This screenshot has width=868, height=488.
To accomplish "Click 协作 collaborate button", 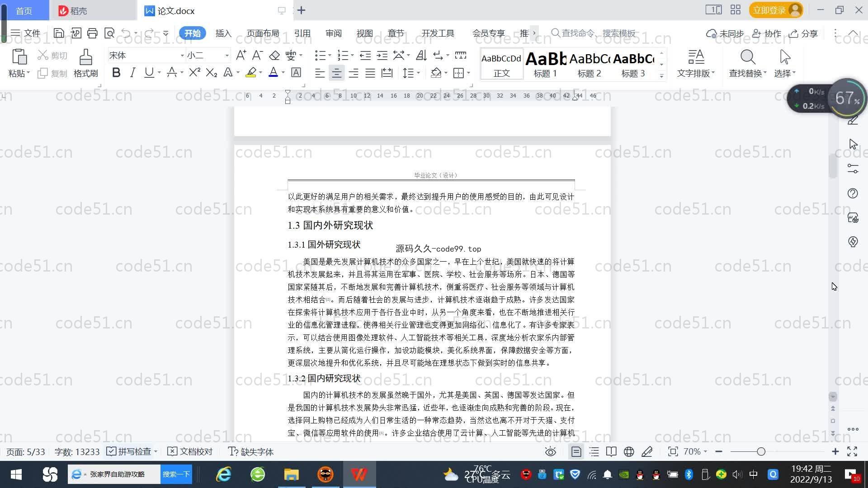I will tap(767, 33).
